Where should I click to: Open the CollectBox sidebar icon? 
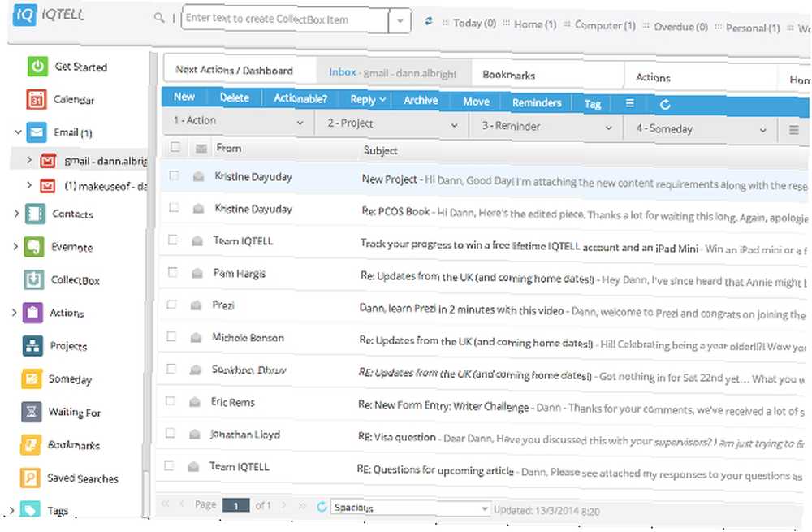[x=33, y=279]
